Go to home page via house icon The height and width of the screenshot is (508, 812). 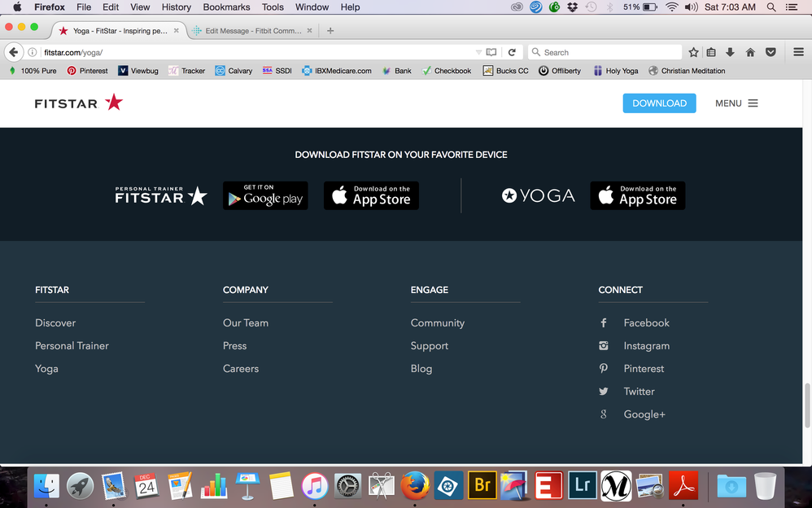(x=750, y=52)
